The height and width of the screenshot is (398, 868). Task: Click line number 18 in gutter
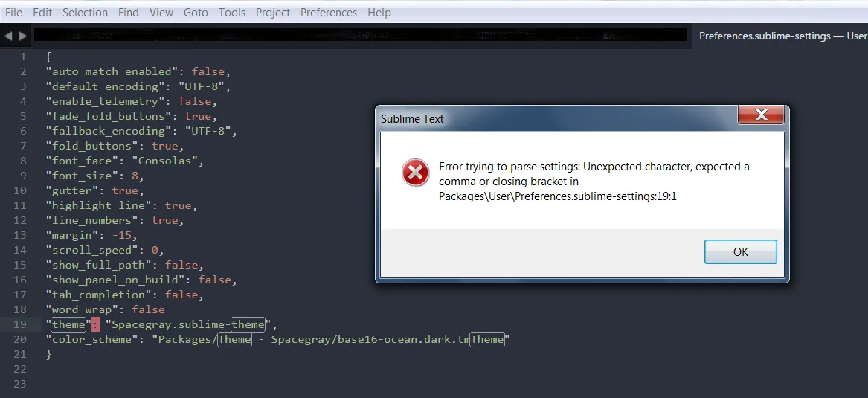click(20, 309)
